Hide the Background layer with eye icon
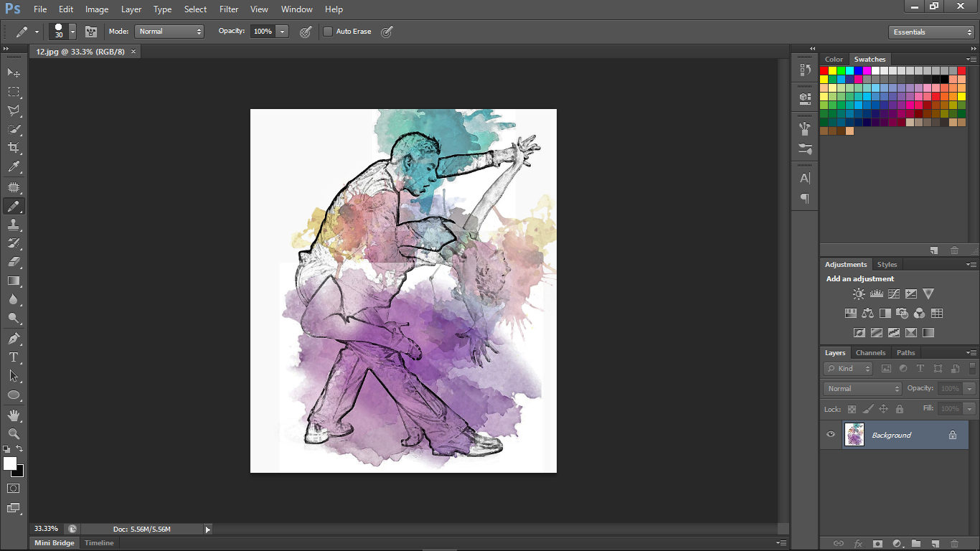The image size is (980, 551). [x=831, y=435]
